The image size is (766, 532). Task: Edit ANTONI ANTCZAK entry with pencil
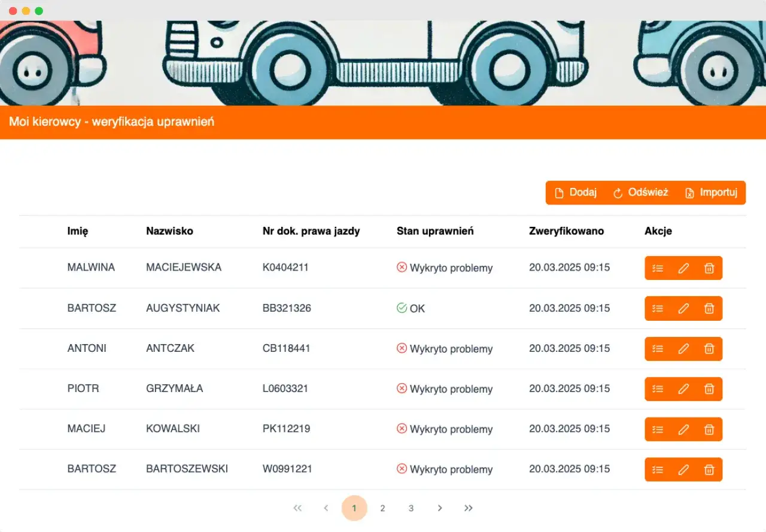(683, 348)
